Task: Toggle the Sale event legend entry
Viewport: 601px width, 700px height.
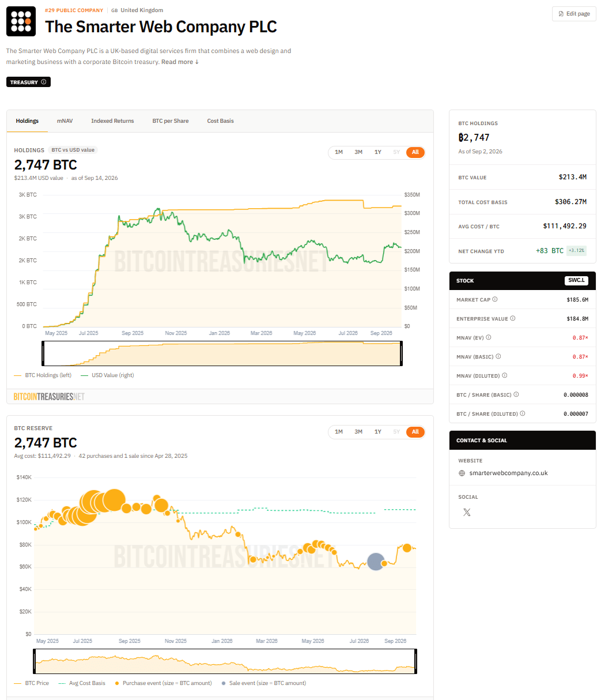Action: coord(263,683)
